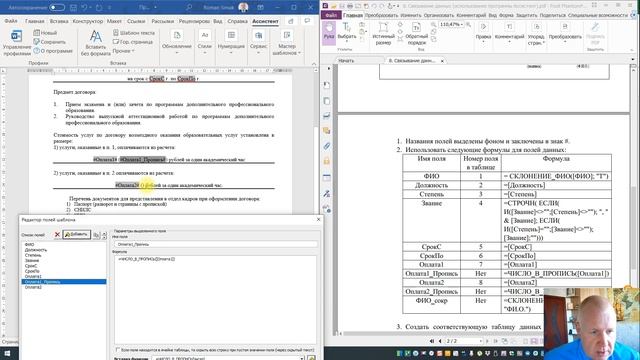This screenshot has width=640, height=360.
Task: Click Вставить без формата in Word
Action: [x=96, y=42]
